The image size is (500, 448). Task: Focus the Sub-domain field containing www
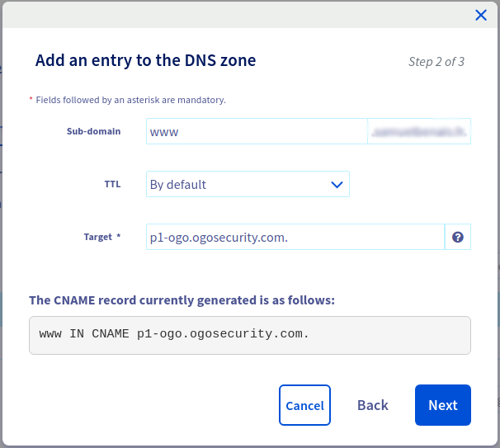256,132
